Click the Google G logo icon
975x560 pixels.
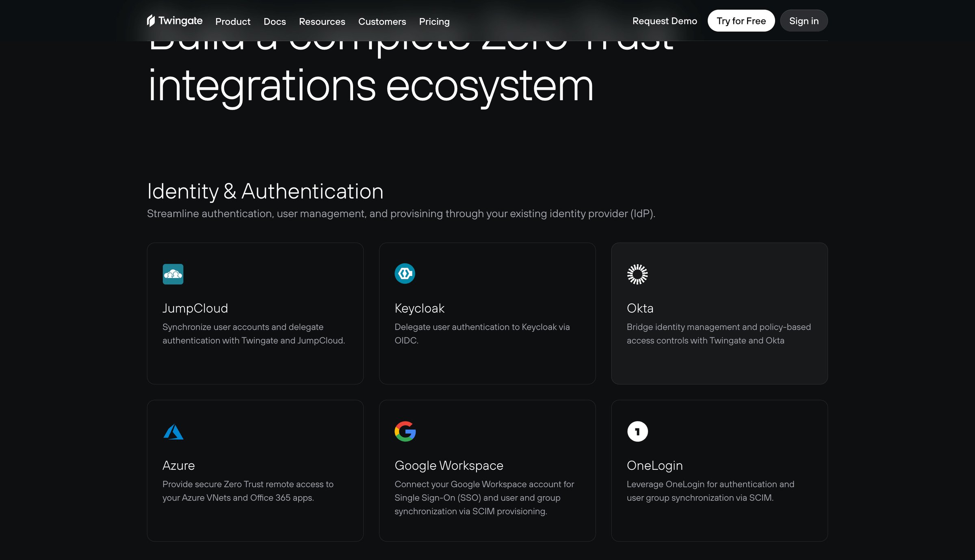(405, 431)
